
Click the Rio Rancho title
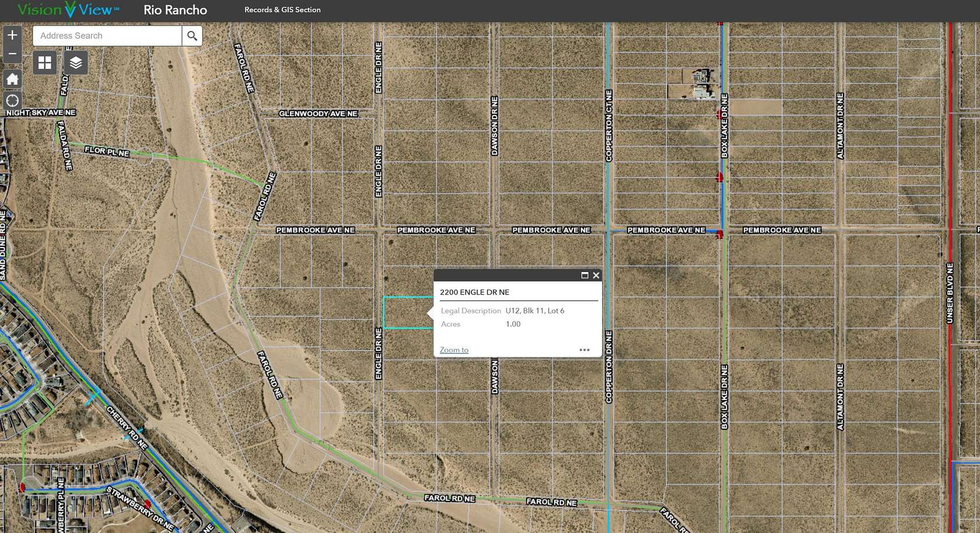pos(174,9)
